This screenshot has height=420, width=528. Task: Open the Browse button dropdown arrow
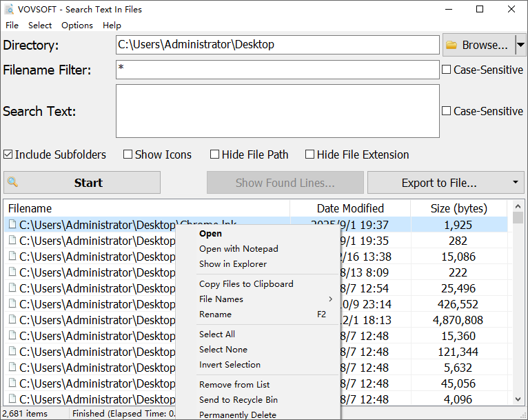[x=520, y=44]
